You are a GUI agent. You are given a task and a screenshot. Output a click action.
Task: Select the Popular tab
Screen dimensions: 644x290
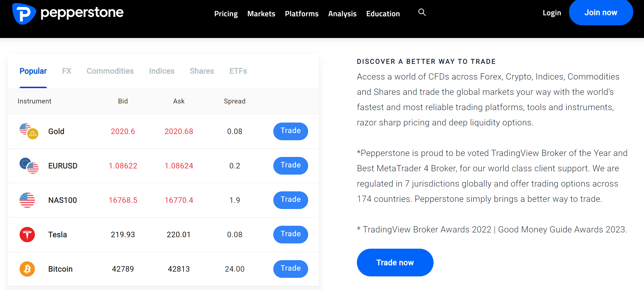pos(33,71)
